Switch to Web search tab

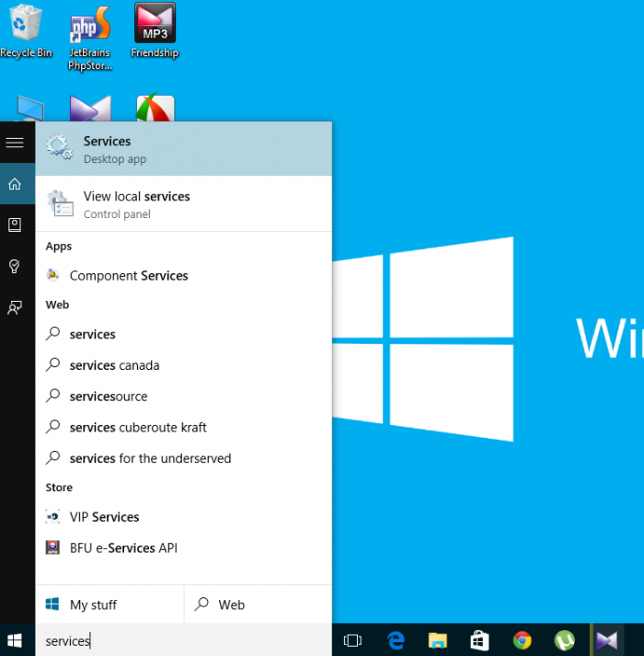point(257,604)
